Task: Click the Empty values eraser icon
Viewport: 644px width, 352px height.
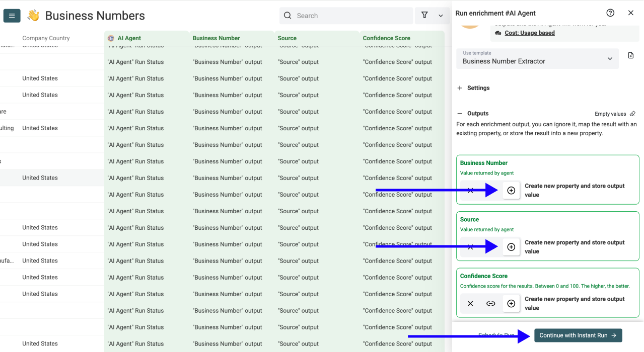Action: coord(633,114)
